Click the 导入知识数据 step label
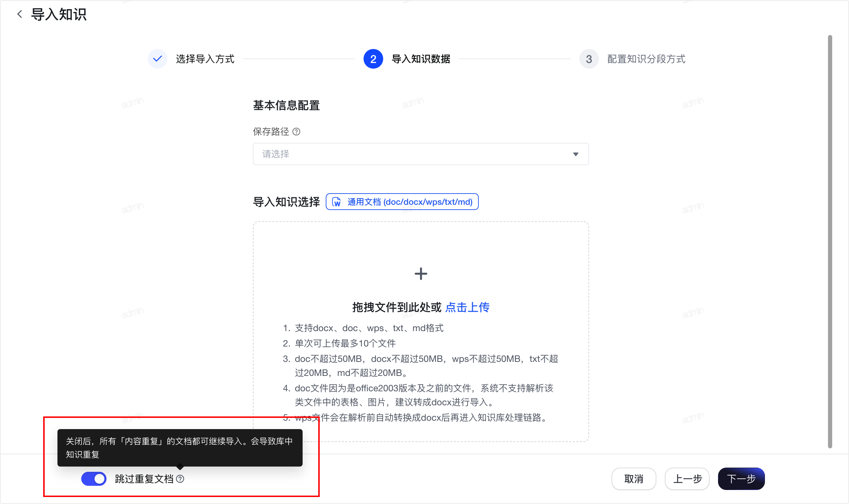Viewport: 849px width, 504px height. tap(421, 59)
